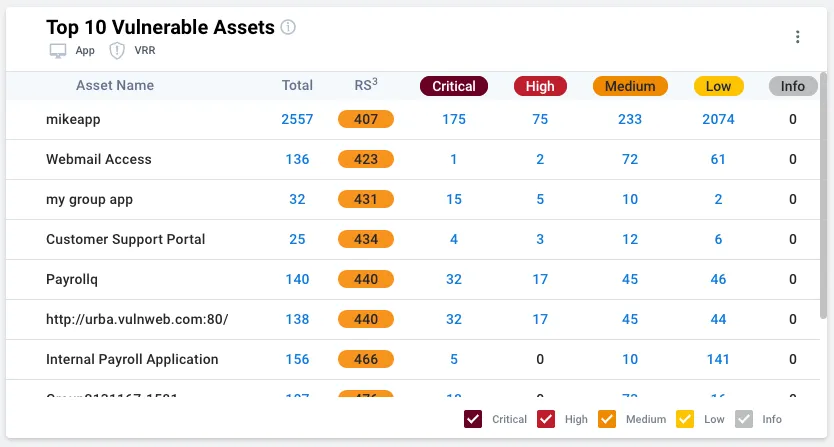The height and width of the screenshot is (447, 834).
Task: Open Webmail Access total 136
Action: [x=297, y=159]
